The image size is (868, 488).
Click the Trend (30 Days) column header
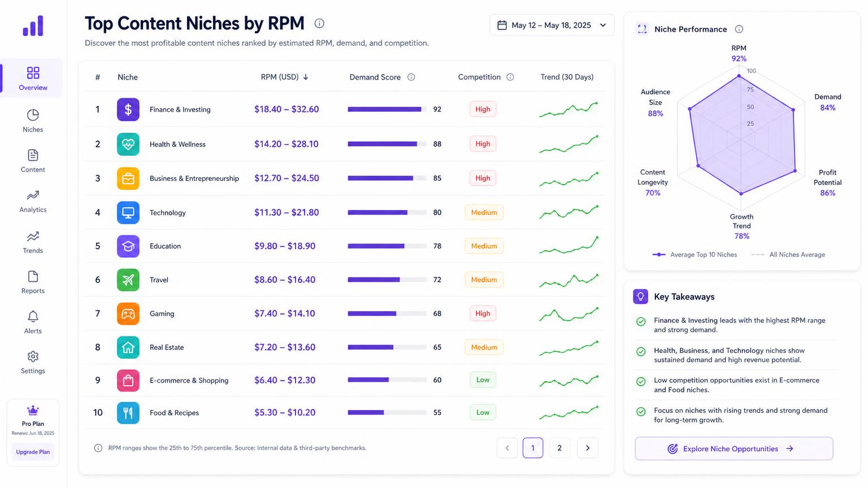tap(567, 77)
